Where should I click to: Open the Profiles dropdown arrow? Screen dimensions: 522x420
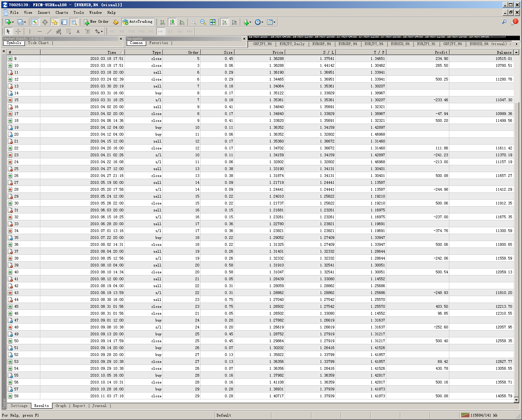pyautogui.click(x=25, y=22)
